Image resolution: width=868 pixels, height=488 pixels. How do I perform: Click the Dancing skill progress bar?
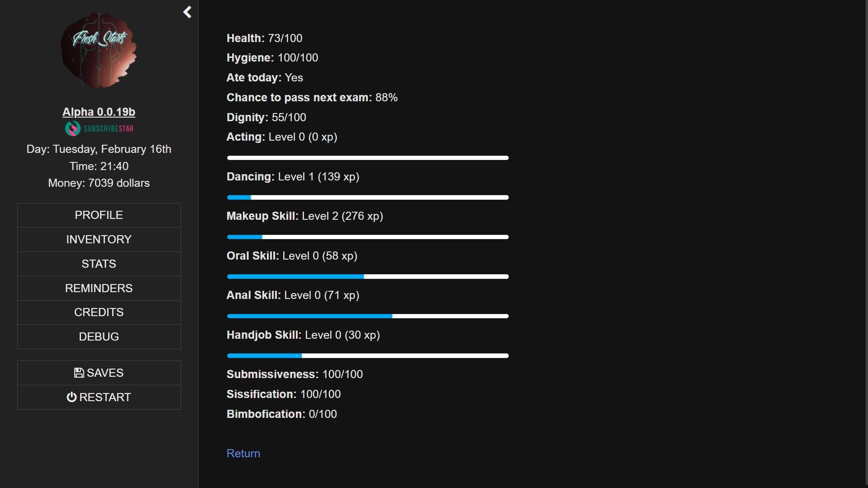click(367, 197)
